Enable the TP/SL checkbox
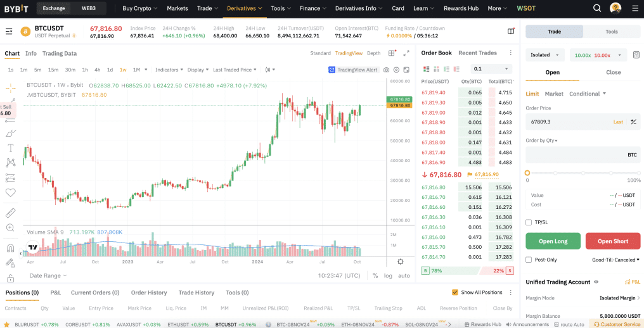The width and height of the screenshot is (644, 328). [529, 222]
